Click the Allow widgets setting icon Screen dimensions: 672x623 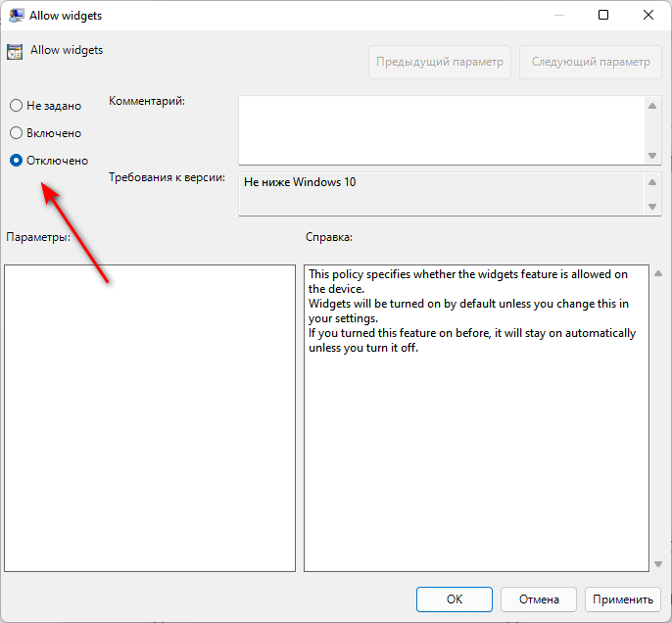(x=15, y=52)
